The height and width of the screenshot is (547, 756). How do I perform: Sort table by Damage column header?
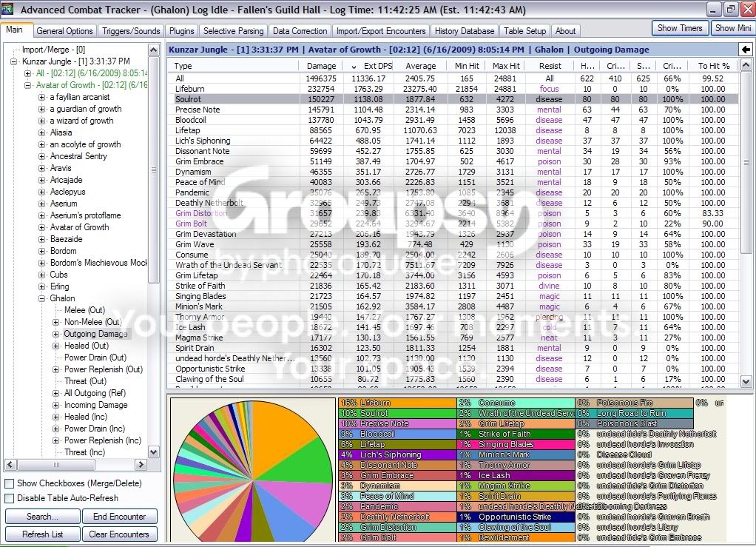(321, 66)
